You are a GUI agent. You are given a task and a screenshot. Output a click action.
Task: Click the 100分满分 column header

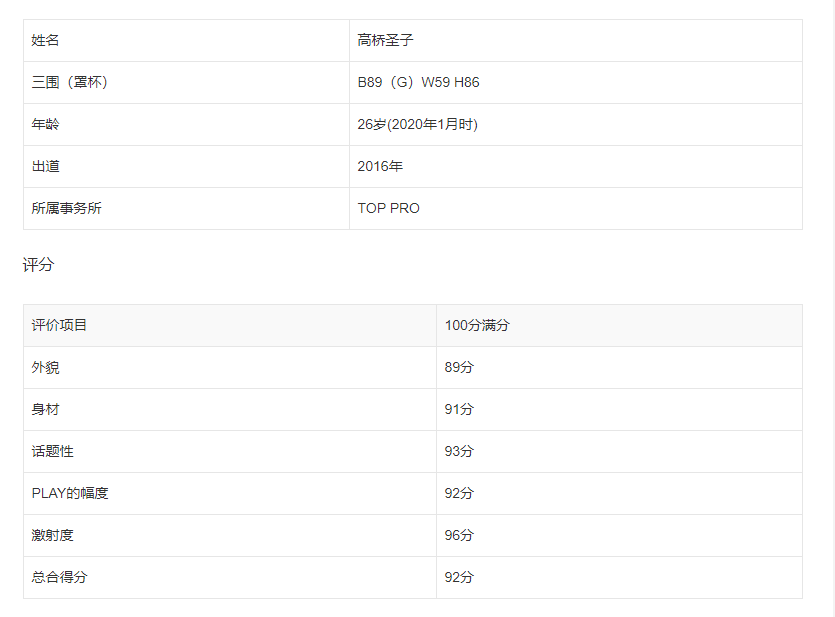(x=477, y=326)
